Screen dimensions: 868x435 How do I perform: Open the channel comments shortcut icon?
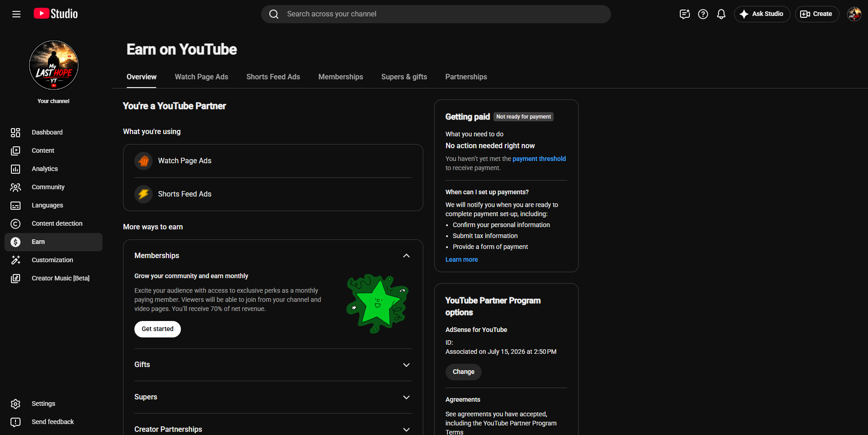[685, 14]
